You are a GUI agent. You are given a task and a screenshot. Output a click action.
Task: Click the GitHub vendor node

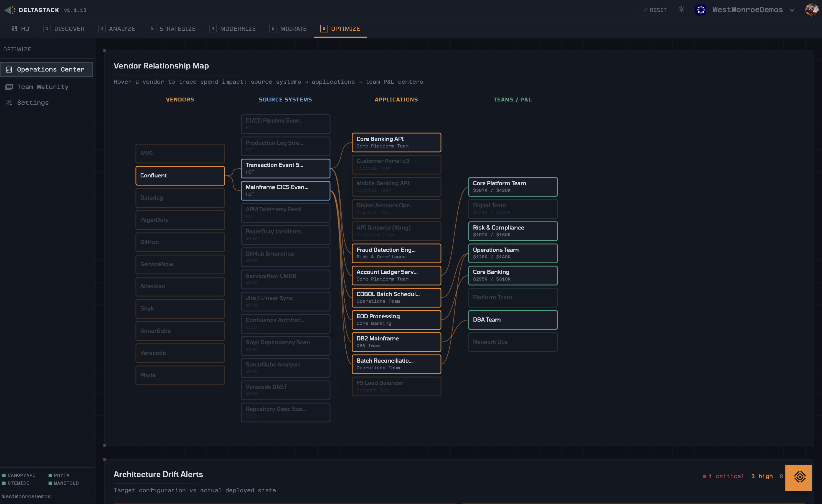pos(180,242)
